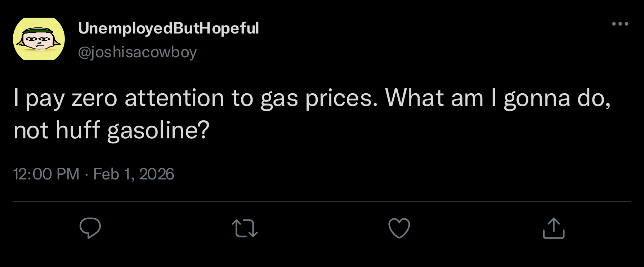
Task: Open the UnemployedButHopeful profile picture
Action: coord(39,39)
